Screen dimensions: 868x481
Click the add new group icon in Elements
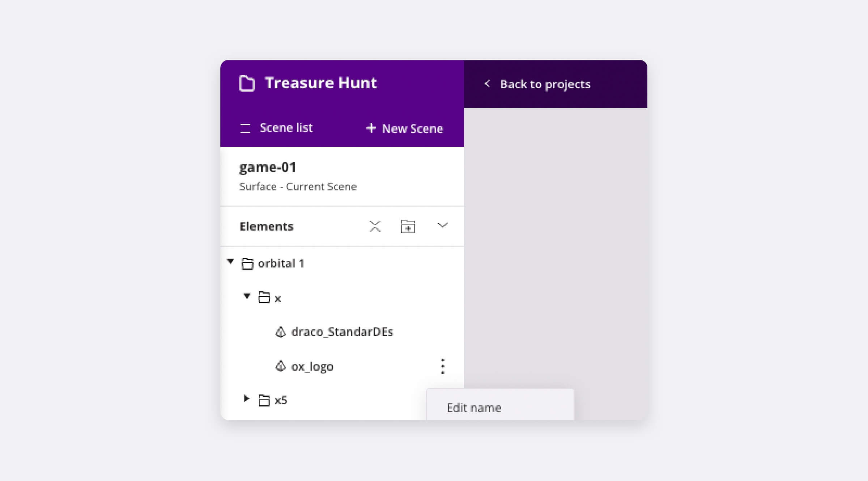coord(409,226)
